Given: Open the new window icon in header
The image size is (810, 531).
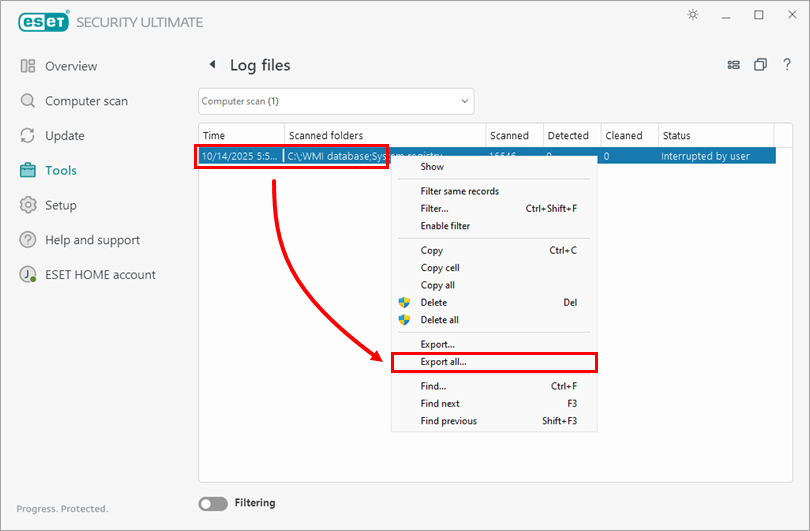Looking at the screenshot, I should pos(761,65).
